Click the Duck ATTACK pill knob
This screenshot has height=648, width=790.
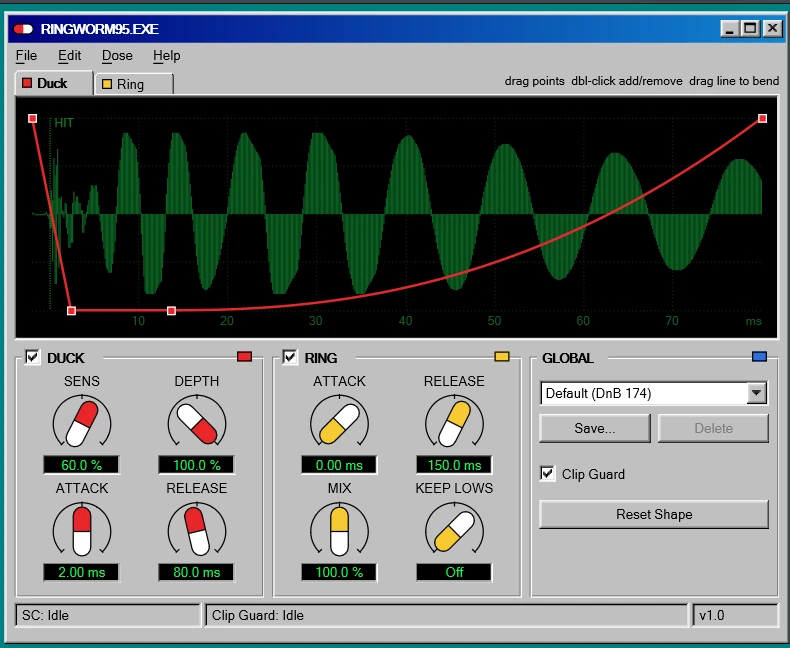82,531
